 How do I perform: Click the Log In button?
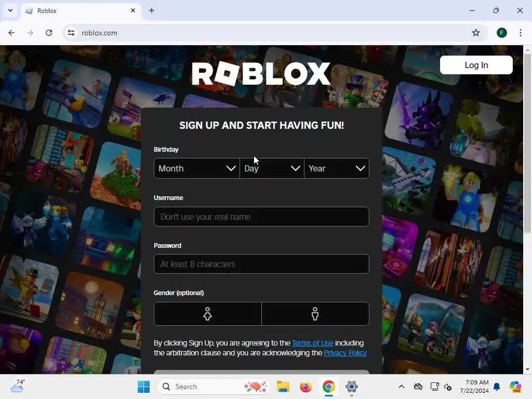click(476, 65)
